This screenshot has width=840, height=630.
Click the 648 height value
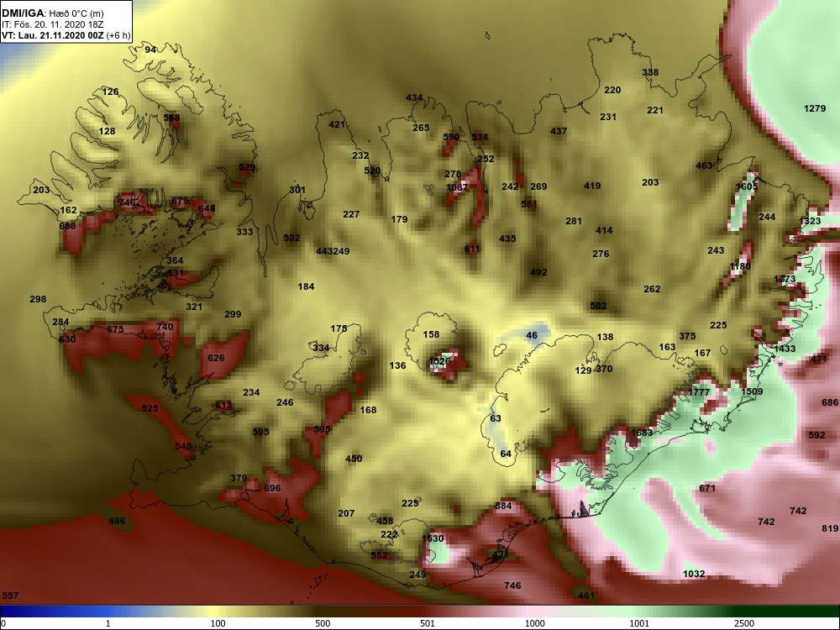coord(207,208)
